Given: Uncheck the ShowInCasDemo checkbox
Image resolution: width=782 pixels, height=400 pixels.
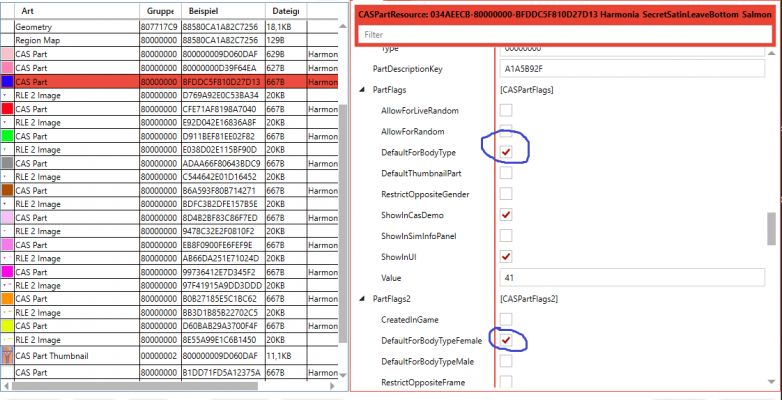Looking at the screenshot, I should coord(506,214).
